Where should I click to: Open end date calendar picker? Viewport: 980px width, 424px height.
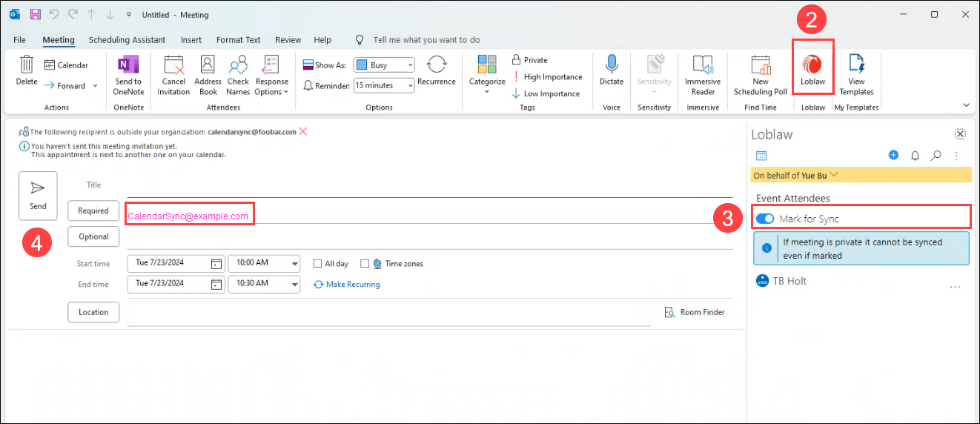coord(216,284)
